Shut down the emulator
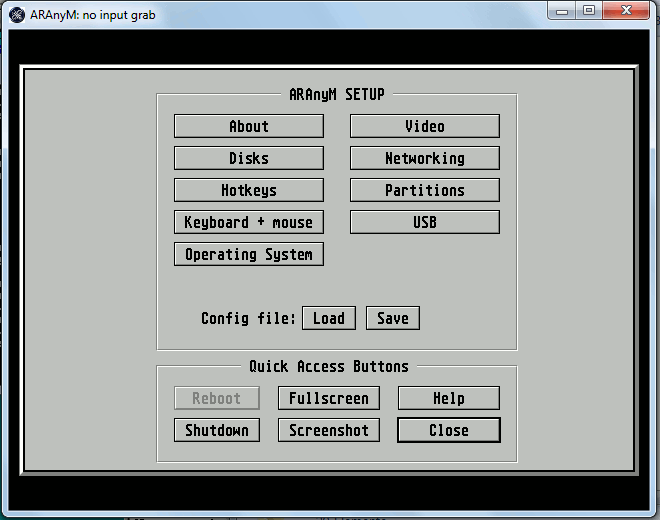This screenshot has height=520, width=660. click(x=217, y=430)
